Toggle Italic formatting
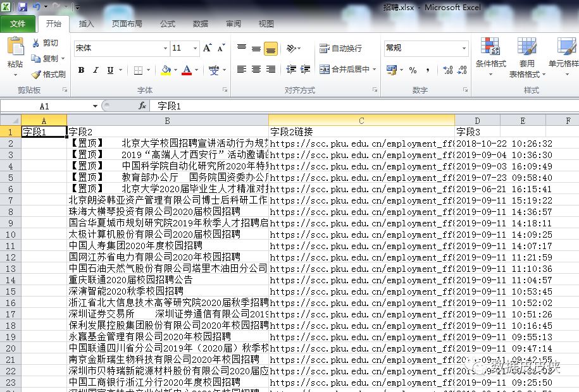The width and height of the screenshot is (579, 392). click(96, 70)
